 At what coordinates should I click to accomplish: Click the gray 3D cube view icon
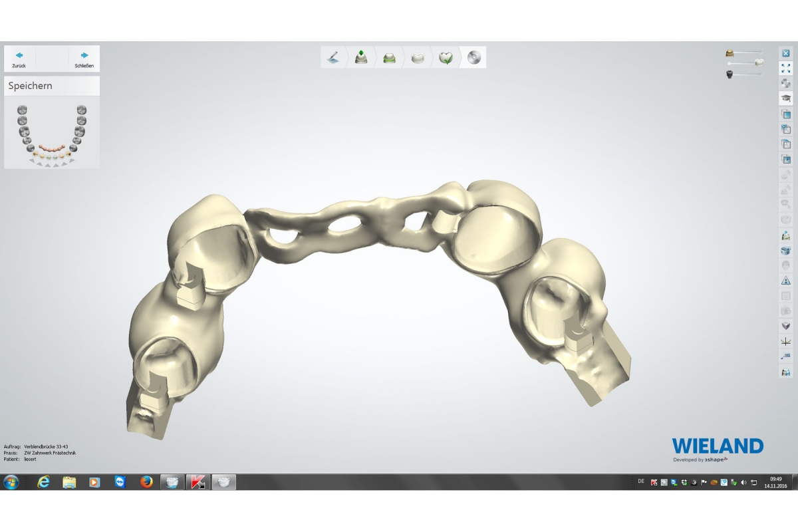click(x=785, y=326)
